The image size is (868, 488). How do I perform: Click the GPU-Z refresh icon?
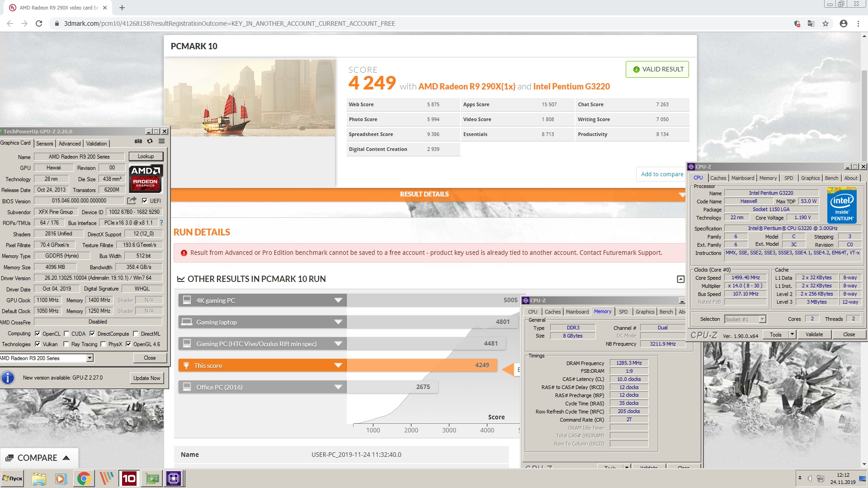tap(150, 141)
